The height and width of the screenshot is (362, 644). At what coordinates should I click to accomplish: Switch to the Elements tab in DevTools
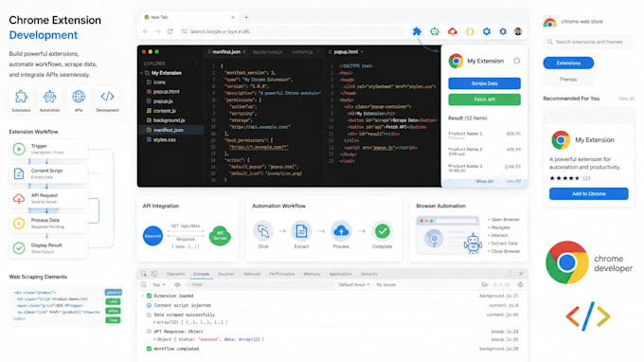tap(175, 274)
